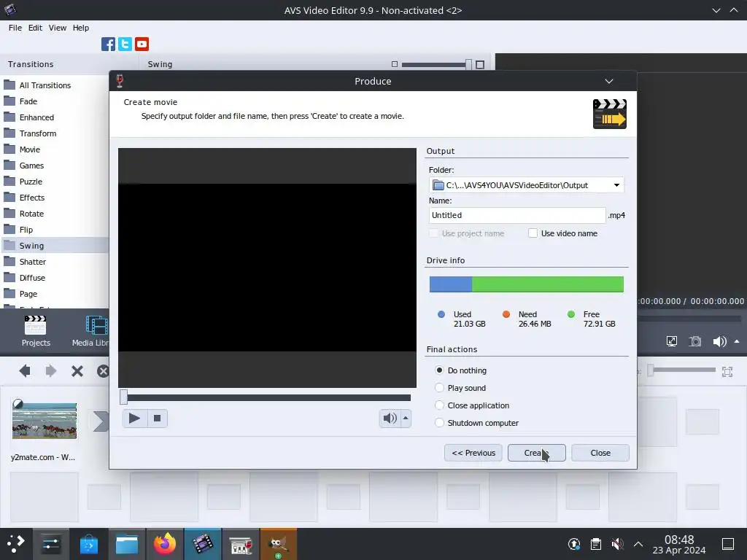The height and width of the screenshot is (560, 747).
Task: Click the Produce preview seek slider handle
Action: [x=123, y=397]
